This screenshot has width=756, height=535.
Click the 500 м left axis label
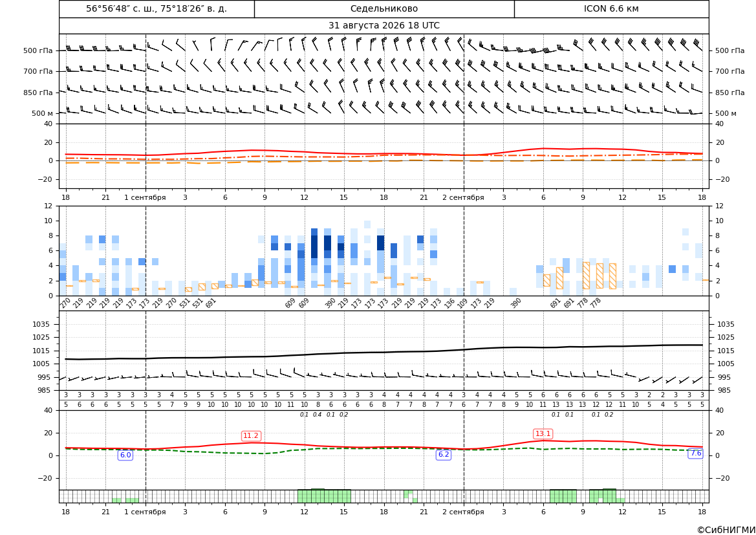click(x=43, y=113)
